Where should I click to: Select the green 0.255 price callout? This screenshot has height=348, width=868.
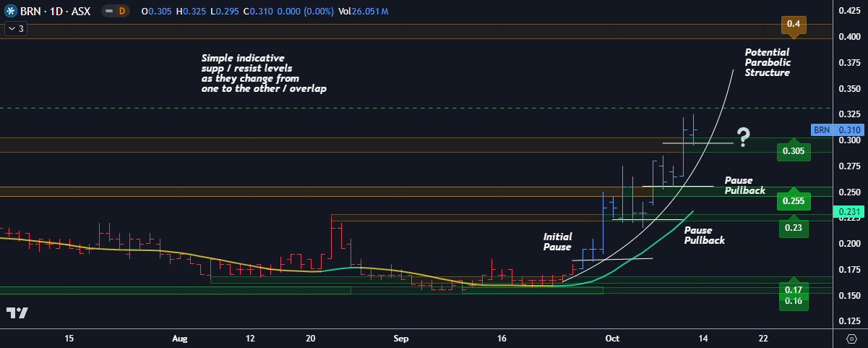tap(794, 202)
